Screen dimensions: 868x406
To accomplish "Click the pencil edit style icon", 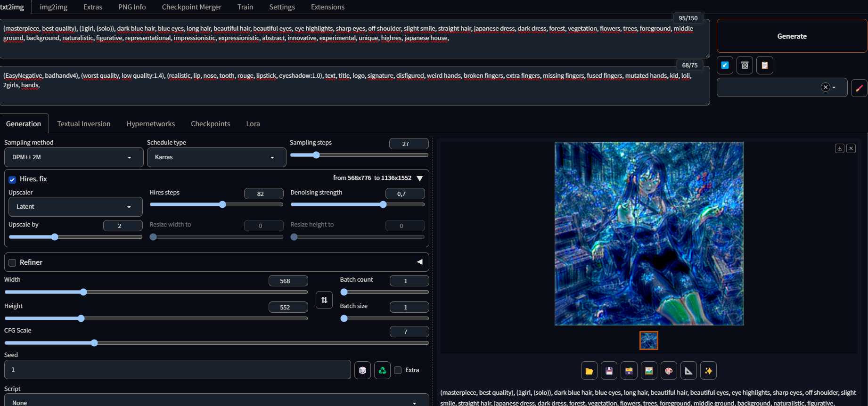I will coord(859,88).
